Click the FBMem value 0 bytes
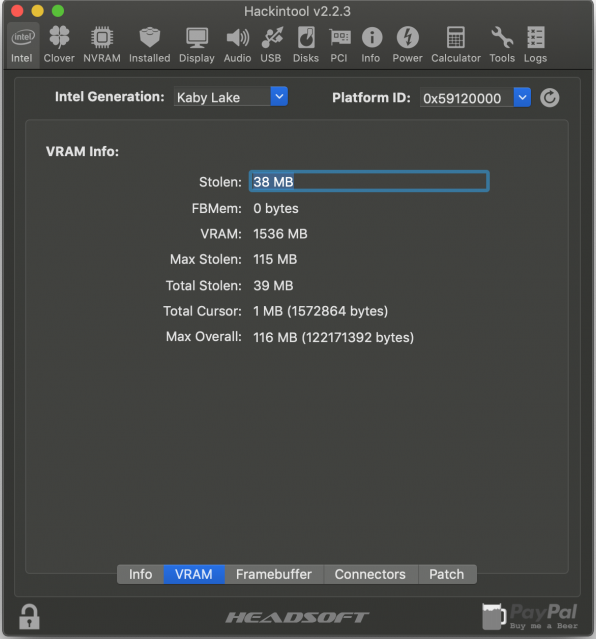596x639 pixels. coord(276,208)
